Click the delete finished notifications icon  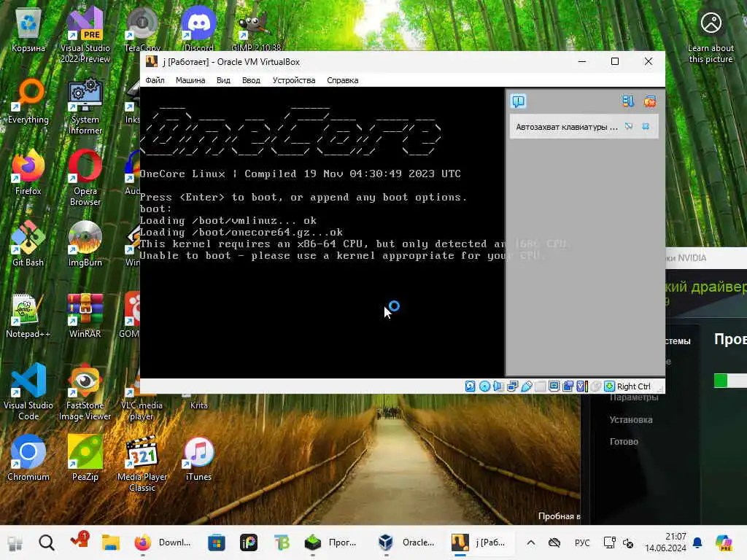point(650,101)
